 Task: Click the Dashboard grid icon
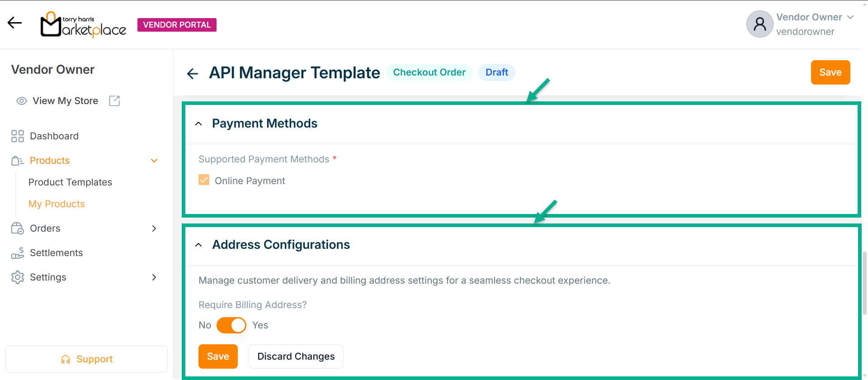click(18, 136)
